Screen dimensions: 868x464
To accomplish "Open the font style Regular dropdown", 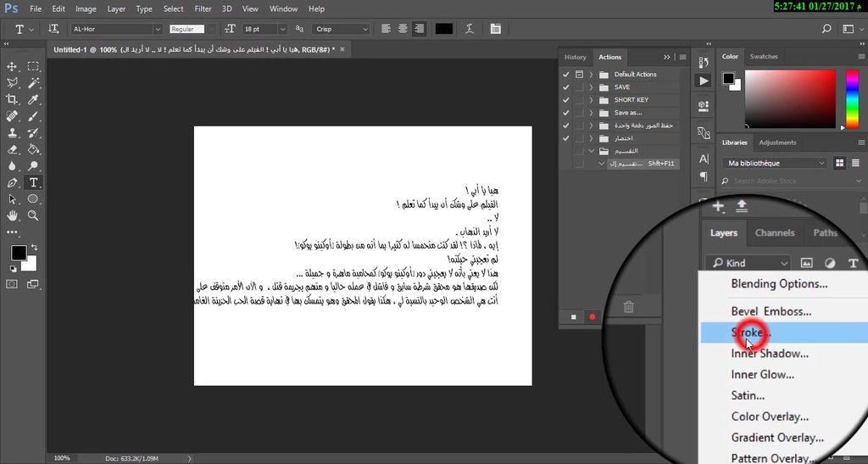I will 210,29.
